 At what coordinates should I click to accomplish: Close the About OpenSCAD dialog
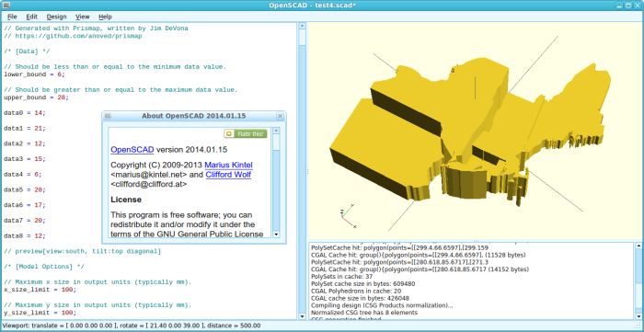click(280, 116)
